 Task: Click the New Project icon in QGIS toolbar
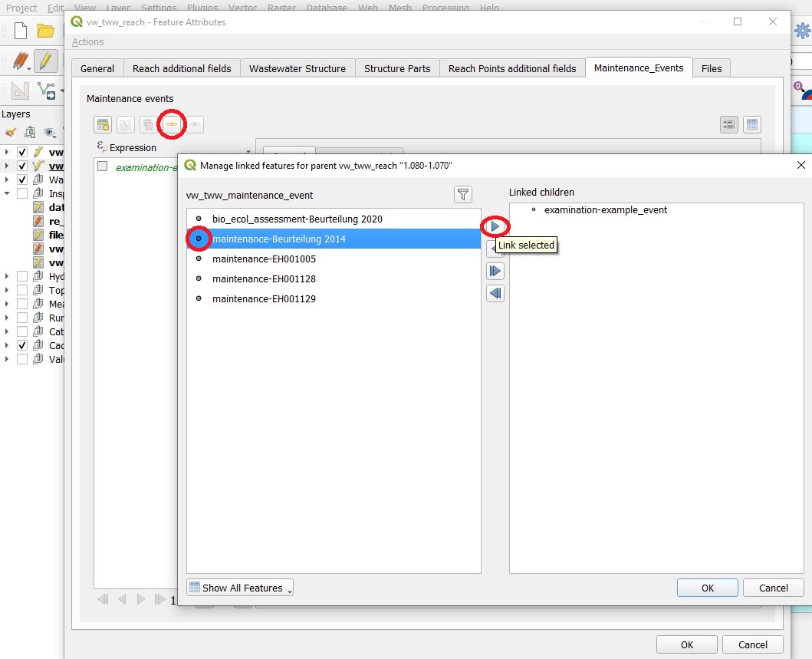pos(21,31)
